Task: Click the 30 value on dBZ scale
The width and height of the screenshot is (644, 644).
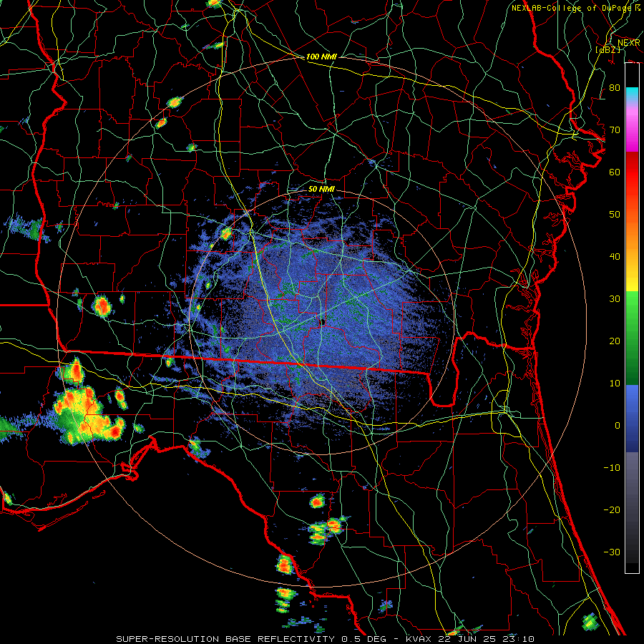Action: (615, 299)
